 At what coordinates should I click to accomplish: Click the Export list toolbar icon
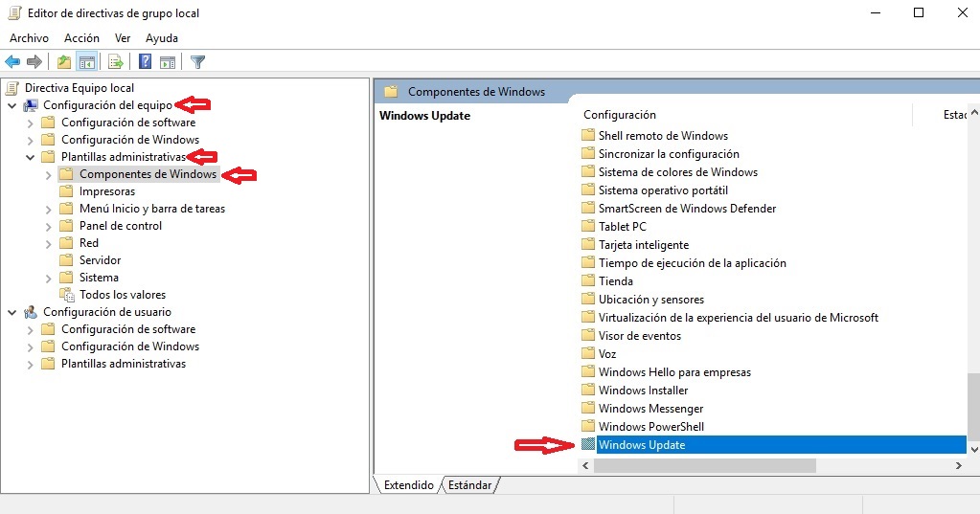point(115,62)
